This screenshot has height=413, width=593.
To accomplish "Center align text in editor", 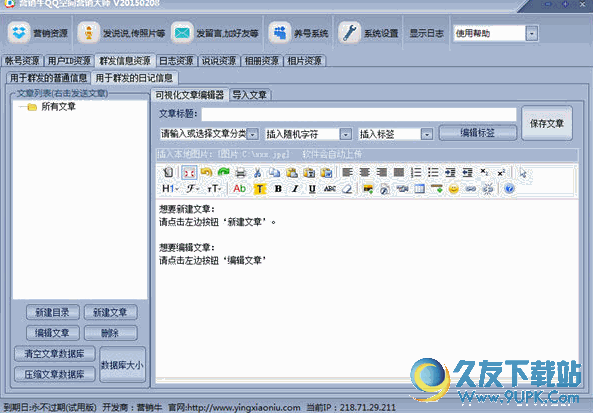I will 365,172.
